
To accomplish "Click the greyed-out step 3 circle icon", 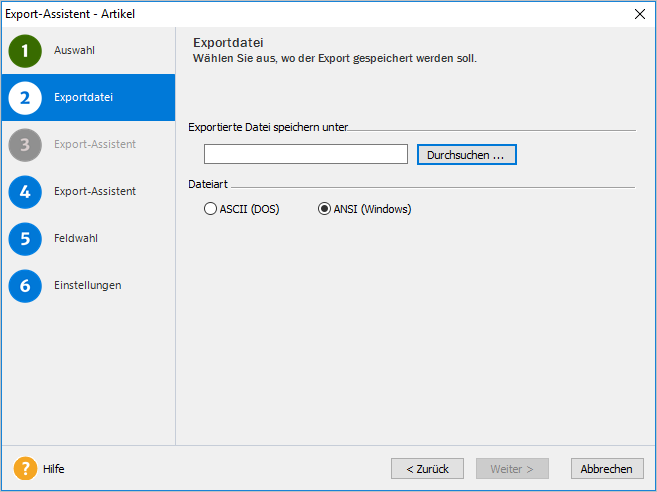I will (x=25, y=145).
